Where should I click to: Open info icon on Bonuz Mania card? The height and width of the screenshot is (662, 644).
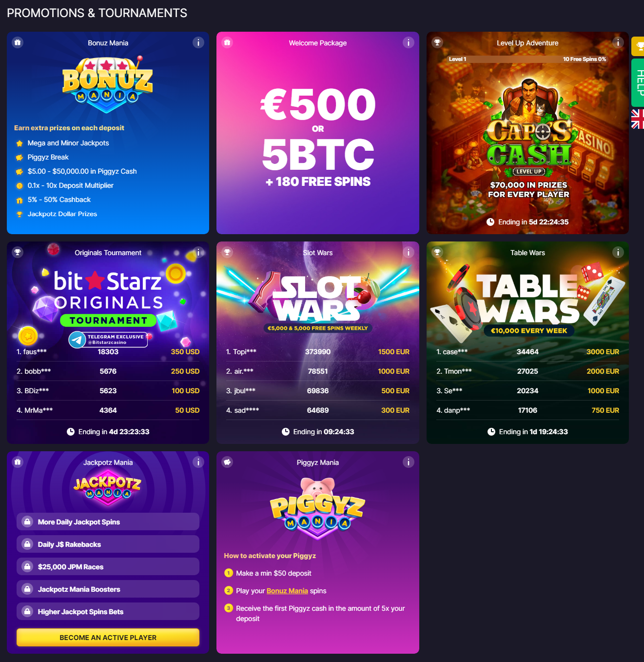(198, 42)
